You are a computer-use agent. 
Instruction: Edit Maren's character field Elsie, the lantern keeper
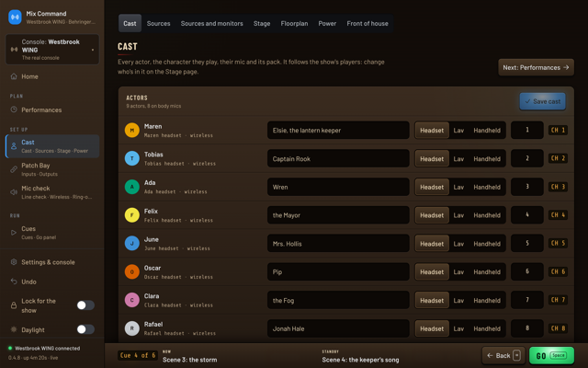coord(338,131)
